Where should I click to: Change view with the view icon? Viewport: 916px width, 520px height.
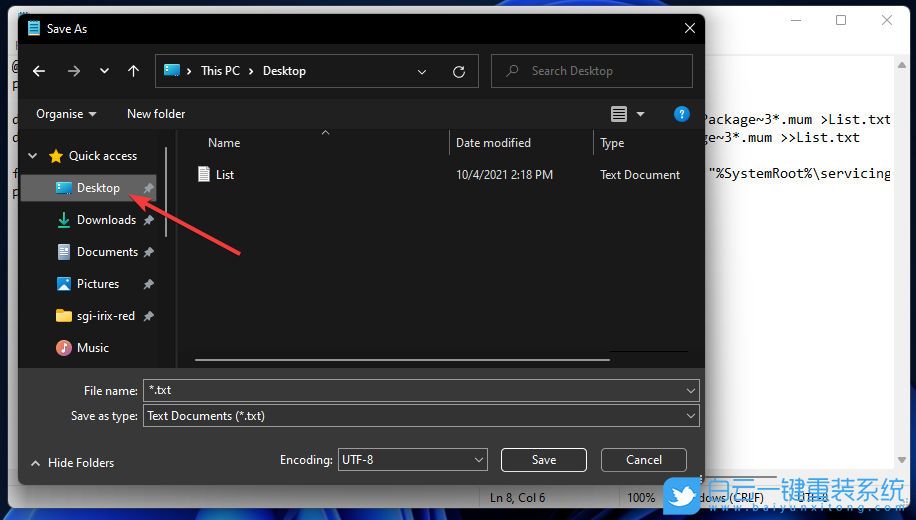pos(619,114)
